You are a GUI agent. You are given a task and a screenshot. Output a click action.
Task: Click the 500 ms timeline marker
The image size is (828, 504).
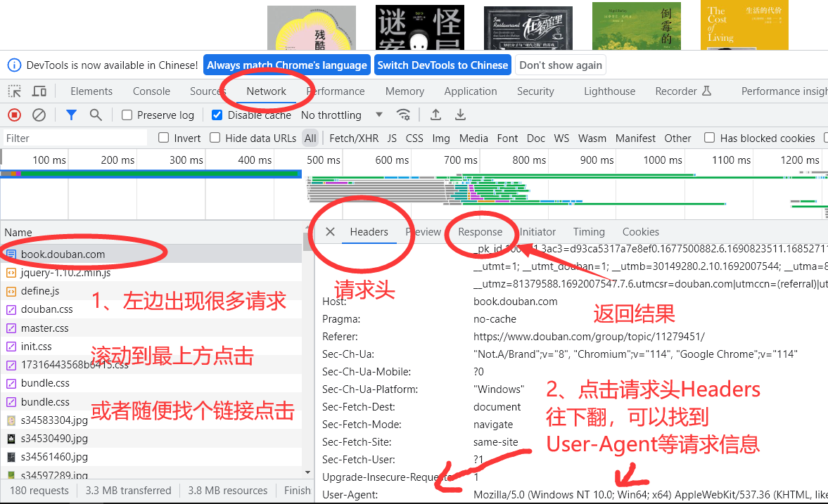tap(324, 160)
